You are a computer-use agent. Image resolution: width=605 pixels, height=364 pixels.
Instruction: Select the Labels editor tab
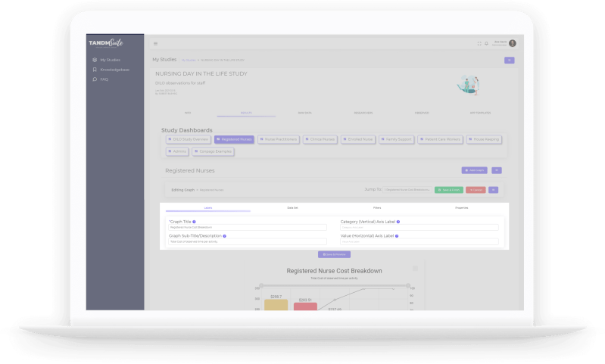tap(208, 208)
